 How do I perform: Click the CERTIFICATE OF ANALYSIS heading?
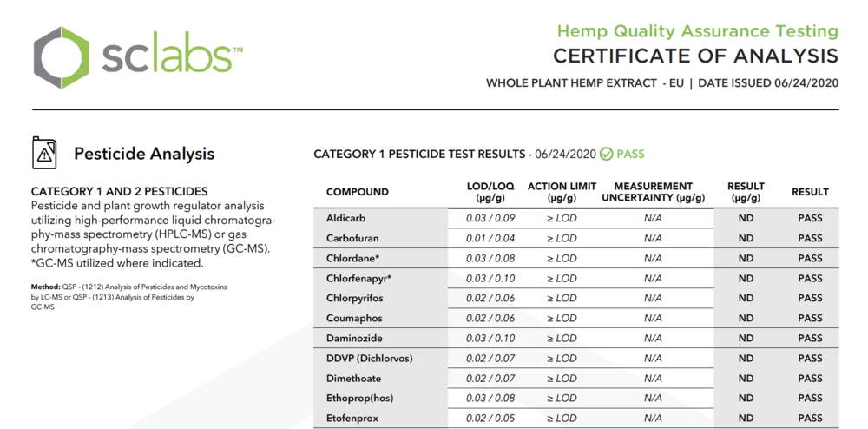coord(696,56)
